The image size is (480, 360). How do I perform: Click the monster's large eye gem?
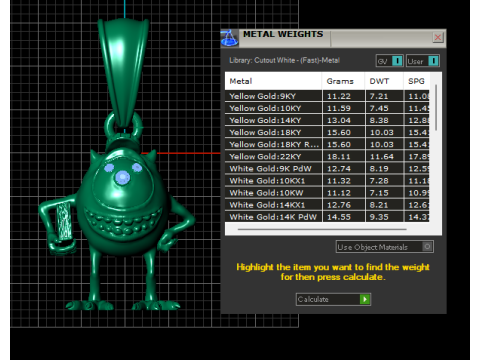point(122,177)
